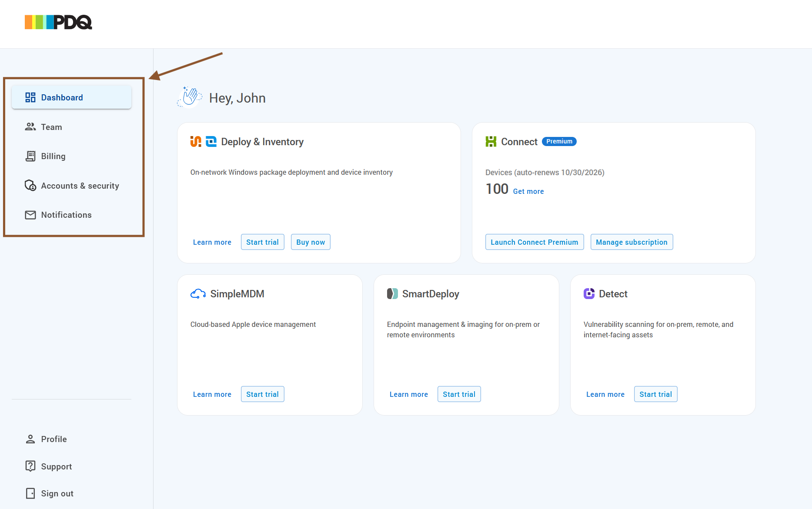Click Learn more for Deploy & Inventory
The width and height of the screenshot is (812, 509).
[x=212, y=242]
